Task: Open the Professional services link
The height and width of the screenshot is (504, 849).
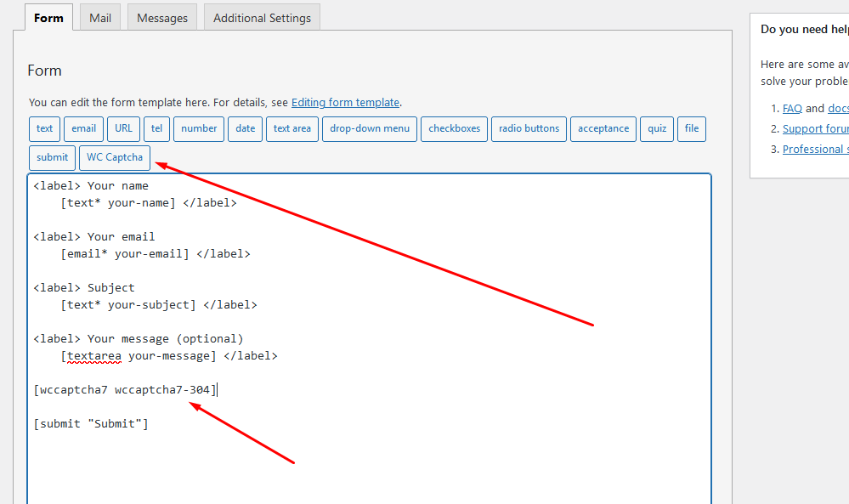Action: [x=815, y=149]
